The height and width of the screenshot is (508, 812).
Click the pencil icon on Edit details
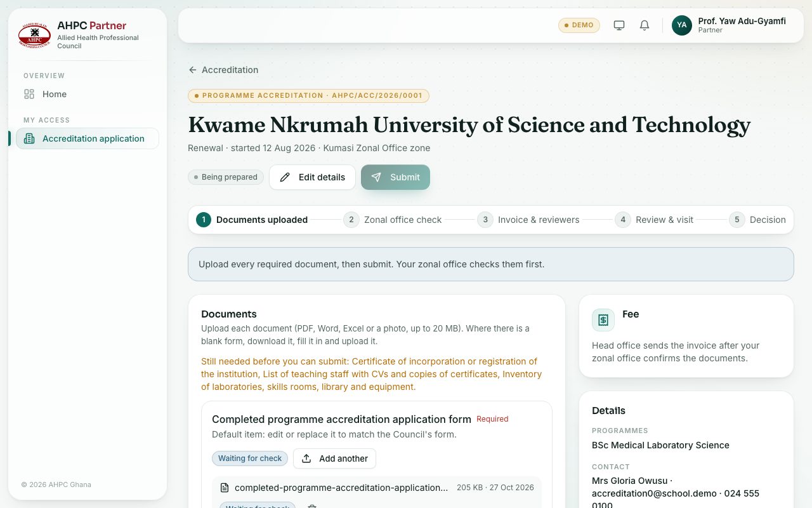click(x=285, y=177)
